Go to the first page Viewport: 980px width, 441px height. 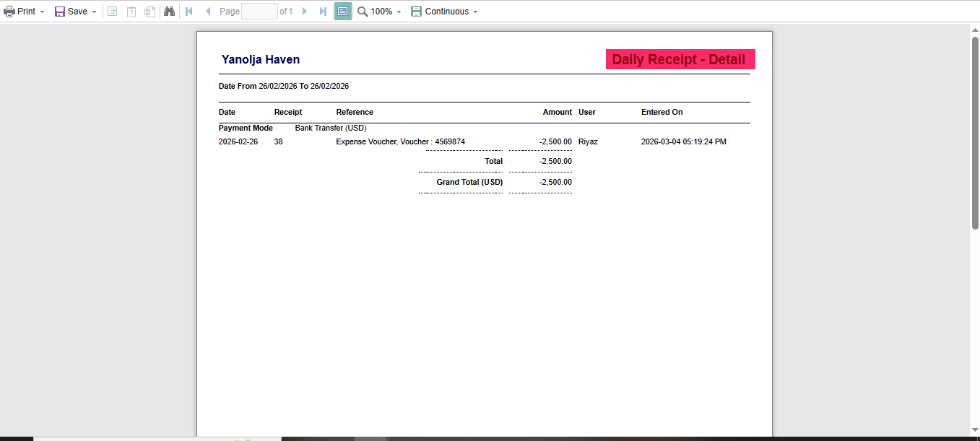point(189,12)
